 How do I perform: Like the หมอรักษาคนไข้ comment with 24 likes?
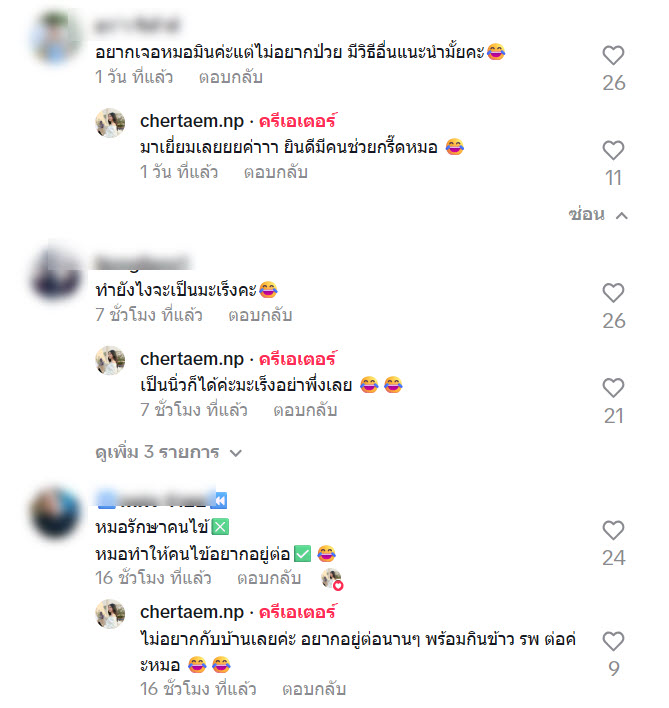tap(613, 531)
